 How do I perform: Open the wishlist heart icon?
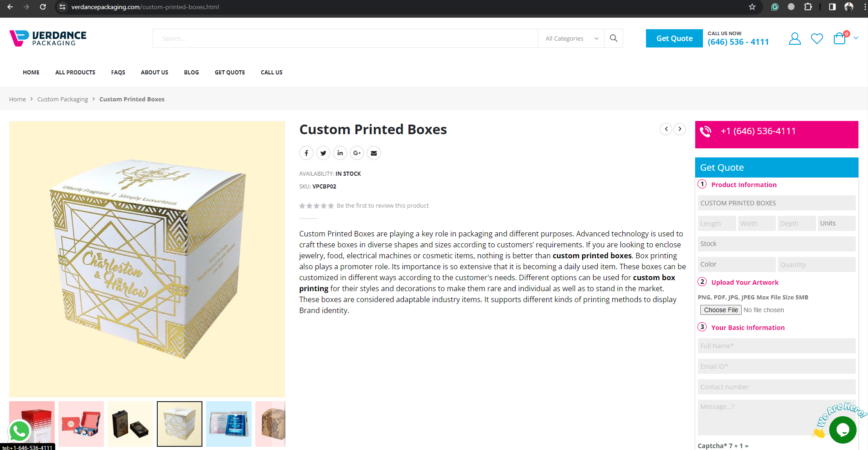point(817,39)
